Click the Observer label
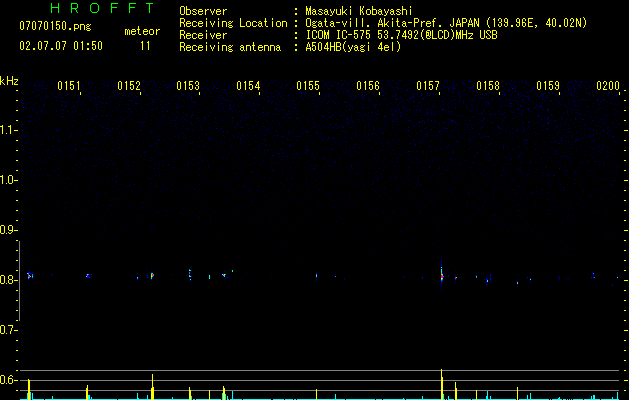 (203, 11)
